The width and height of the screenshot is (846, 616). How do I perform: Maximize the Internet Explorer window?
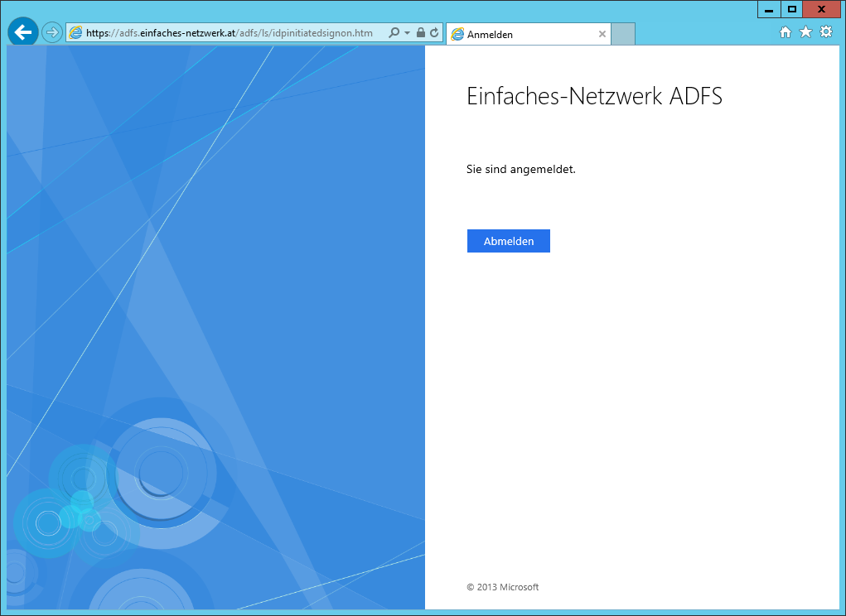pyautogui.click(x=791, y=9)
